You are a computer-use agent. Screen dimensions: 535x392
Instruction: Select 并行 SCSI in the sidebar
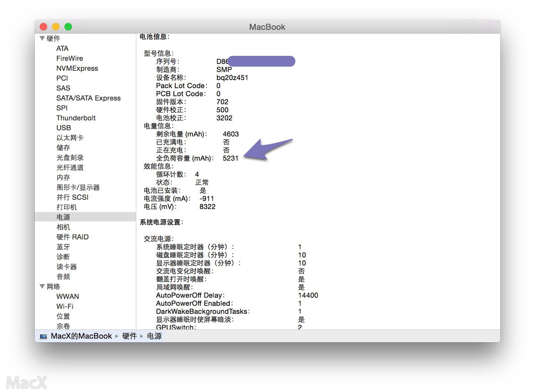(72, 198)
